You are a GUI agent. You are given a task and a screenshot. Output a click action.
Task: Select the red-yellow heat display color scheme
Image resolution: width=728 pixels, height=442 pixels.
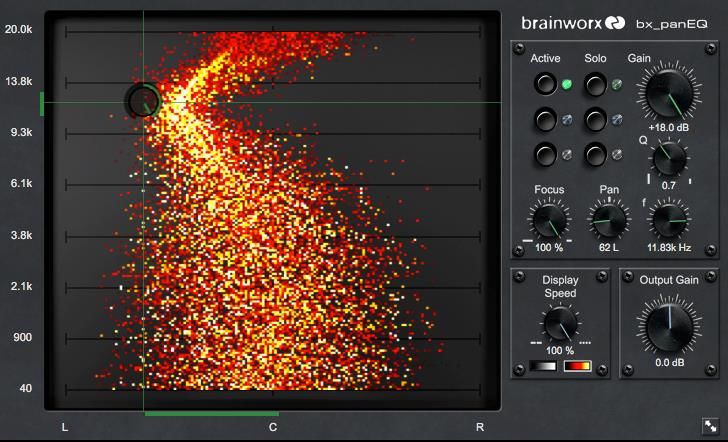coord(578,366)
